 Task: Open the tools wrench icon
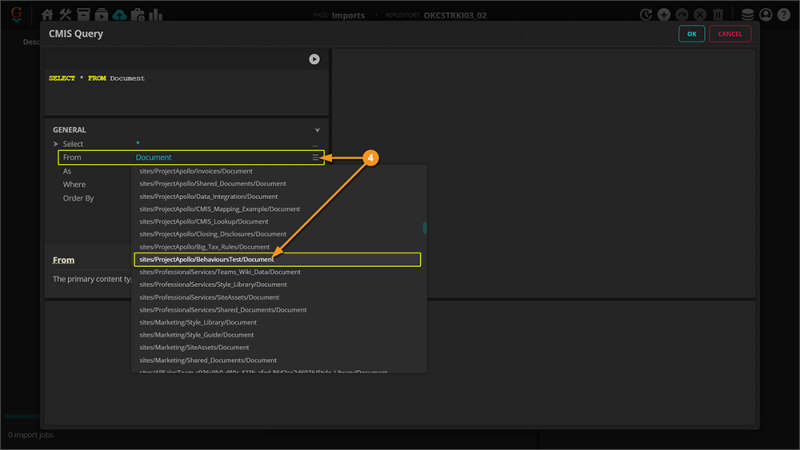(x=65, y=15)
